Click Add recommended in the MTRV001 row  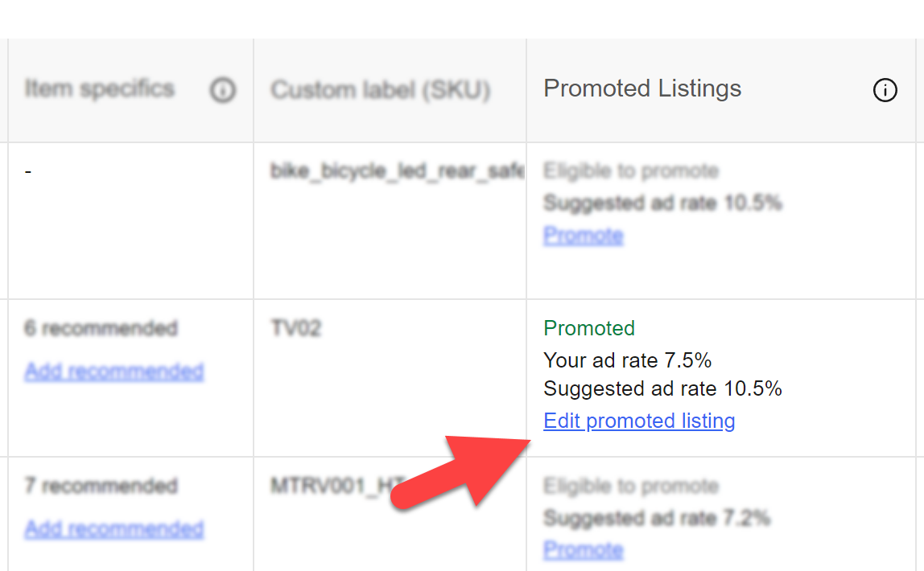click(x=113, y=528)
